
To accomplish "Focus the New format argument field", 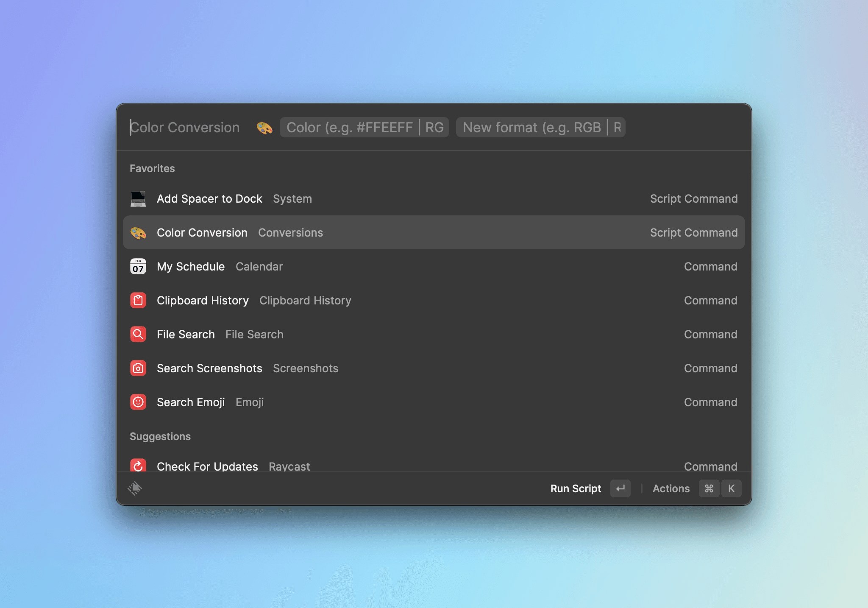I will point(540,128).
